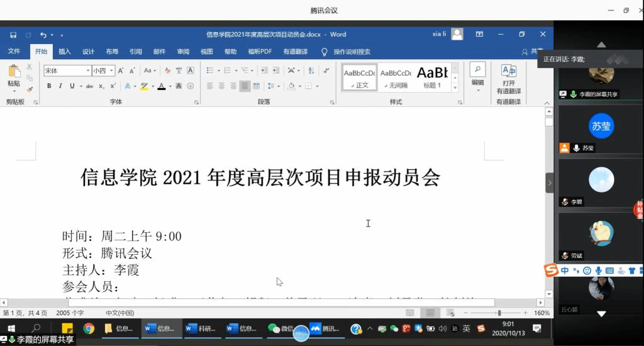
Task: Click the Sort icon in the paragraph group
Action: [309, 70]
